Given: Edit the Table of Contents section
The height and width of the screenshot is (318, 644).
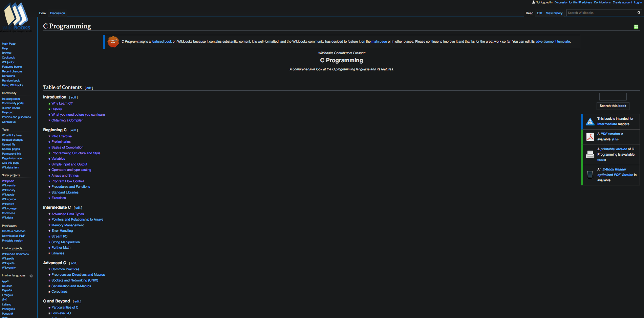Looking at the screenshot, I should tap(89, 88).
